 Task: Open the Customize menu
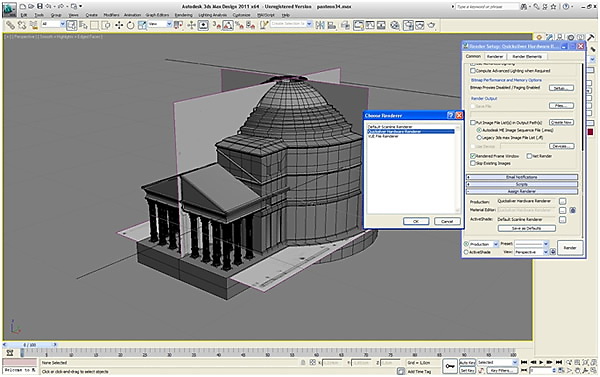point(241,15)
